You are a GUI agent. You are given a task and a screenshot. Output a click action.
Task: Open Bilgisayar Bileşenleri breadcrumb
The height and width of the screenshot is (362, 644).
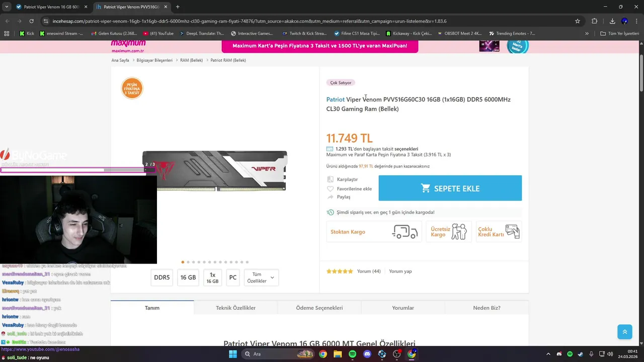coord(154,60)
